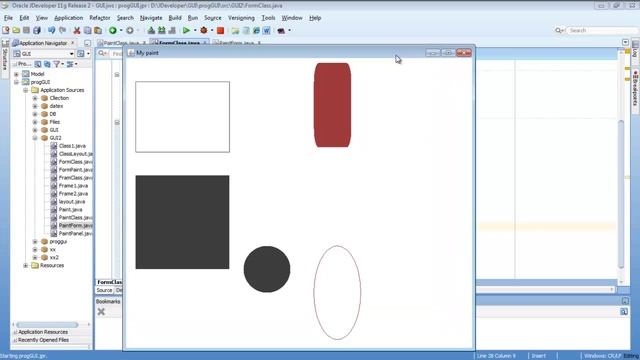
Task: Click the Make project build icon
Action: tap(151, 30)
